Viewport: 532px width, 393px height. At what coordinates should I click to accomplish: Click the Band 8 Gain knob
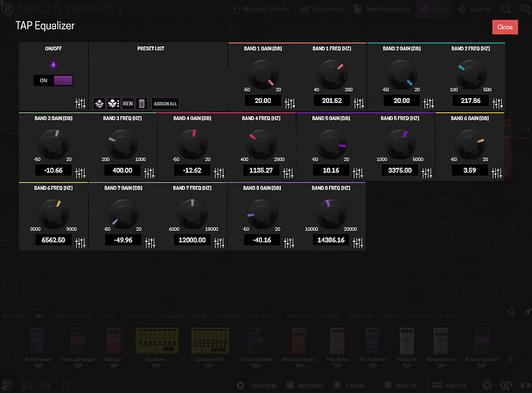click(262, 214)
